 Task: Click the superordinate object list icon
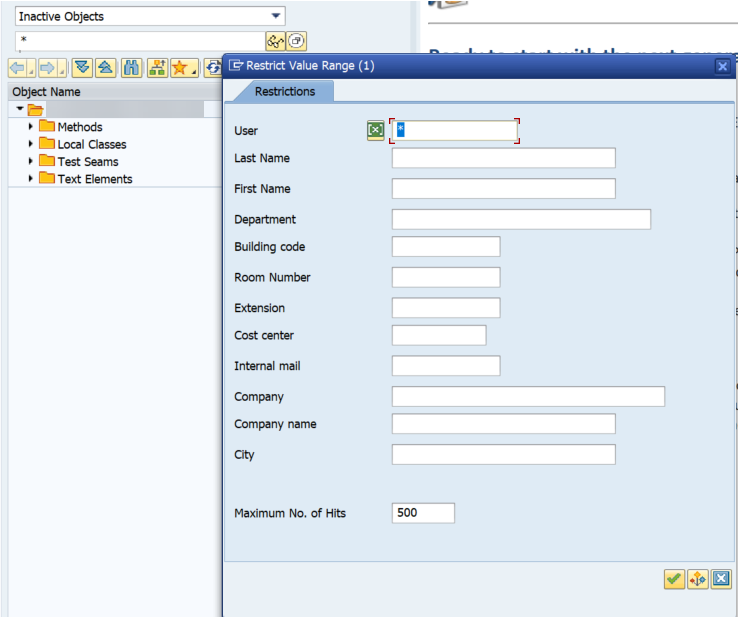[158, 68]
